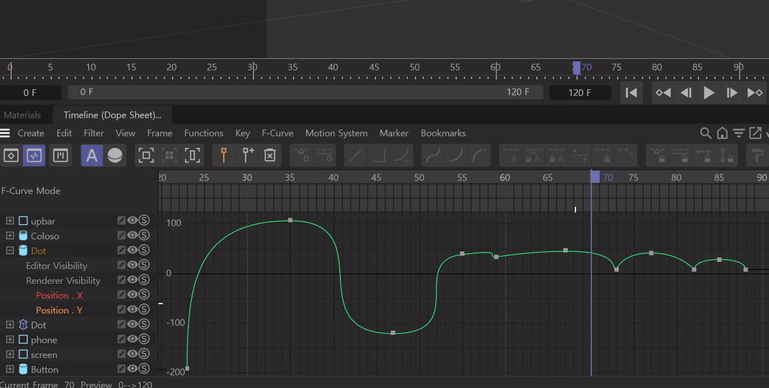Step back one frame
This screenshot has height=388, width=769.
tap(686, 93)
